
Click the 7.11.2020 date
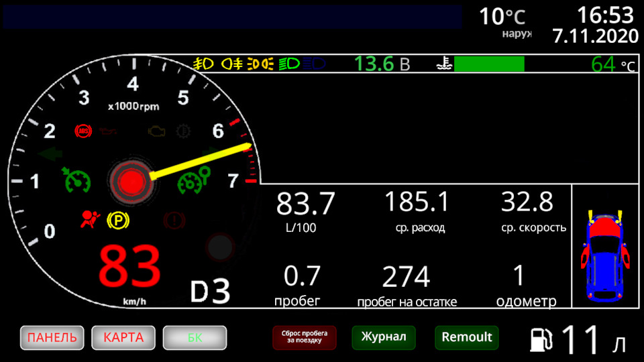tap(595, 36)
